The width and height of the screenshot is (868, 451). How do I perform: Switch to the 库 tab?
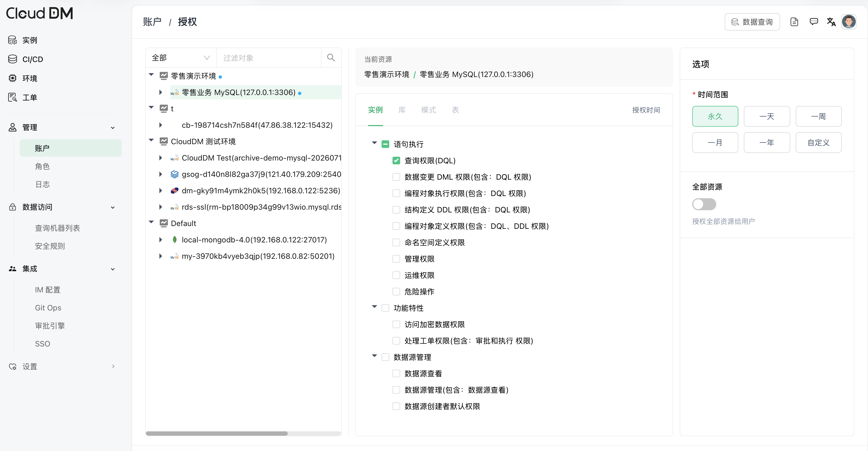coord(402,110)
